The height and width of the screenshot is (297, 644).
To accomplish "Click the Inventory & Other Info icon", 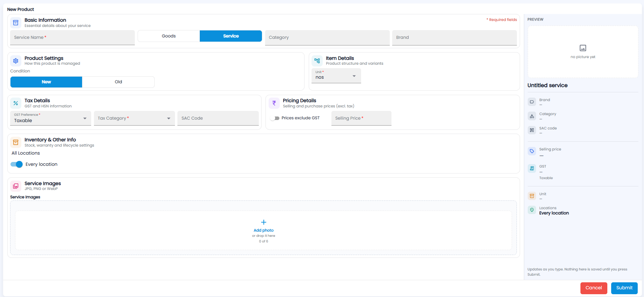I will (16, 142).
